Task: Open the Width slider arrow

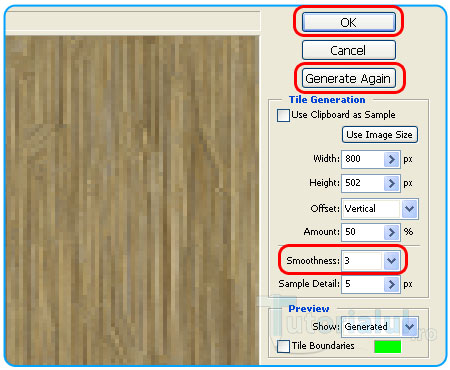Action: [x=392, y=159]
